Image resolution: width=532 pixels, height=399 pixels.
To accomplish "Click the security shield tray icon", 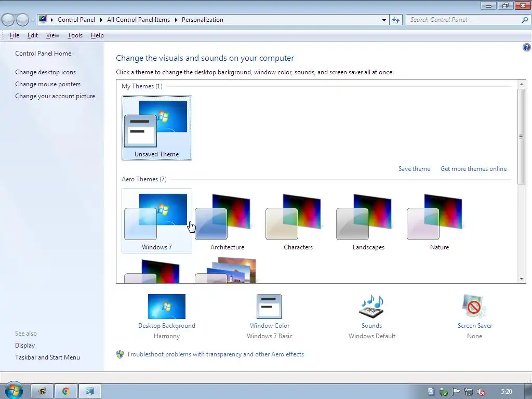I will (444, 392).
